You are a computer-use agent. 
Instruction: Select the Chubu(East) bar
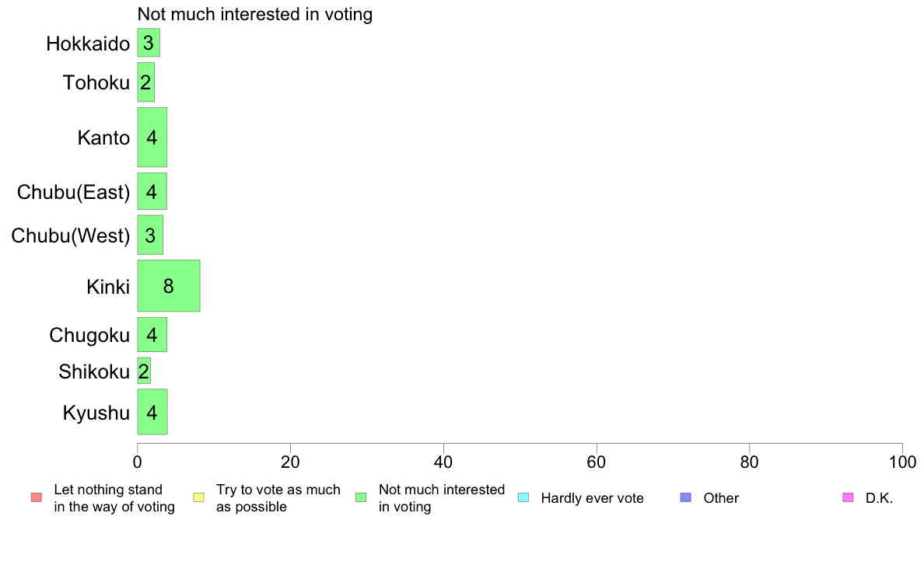[152, 191]
